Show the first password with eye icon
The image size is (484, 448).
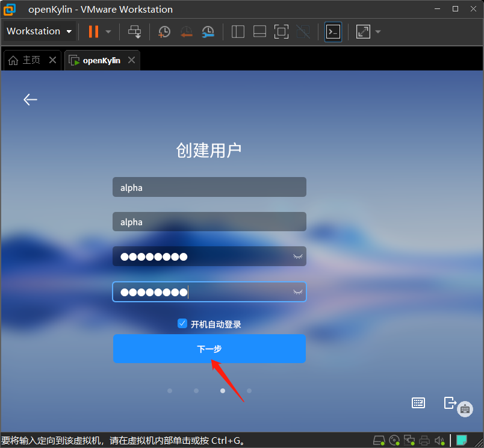pyautogui.click(x=298, y=257)
